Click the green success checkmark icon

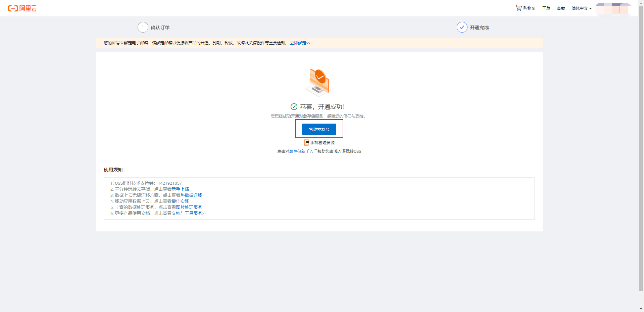pyautogui.click(x=294, y=106)
